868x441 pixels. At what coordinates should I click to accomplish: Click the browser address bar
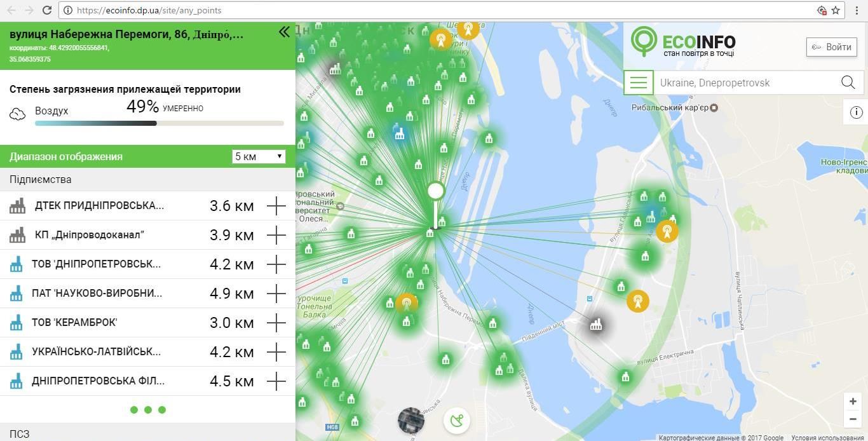(x=438, y=10)
